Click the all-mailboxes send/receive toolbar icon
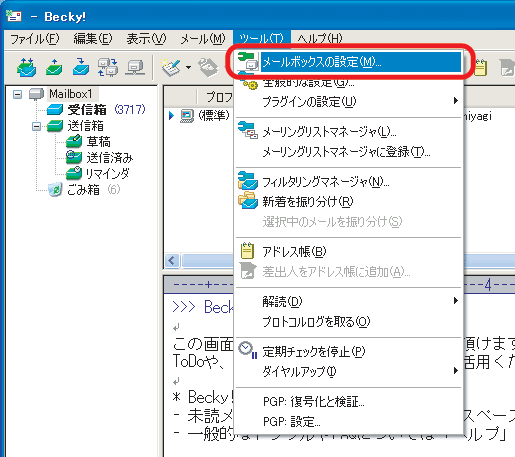 (x=108, y=67)
